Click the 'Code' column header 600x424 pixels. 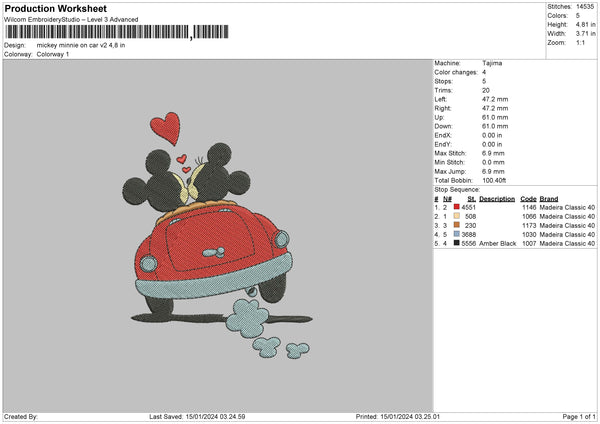tap(528, 199)
